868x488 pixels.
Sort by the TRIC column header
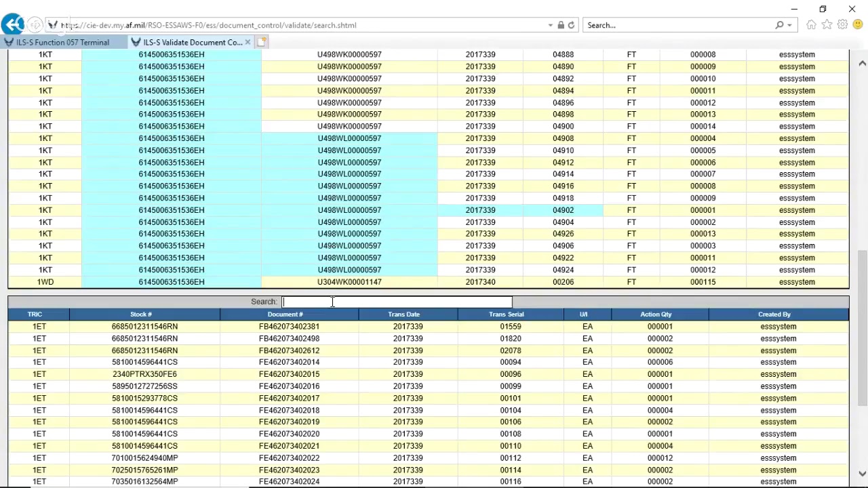35,314
